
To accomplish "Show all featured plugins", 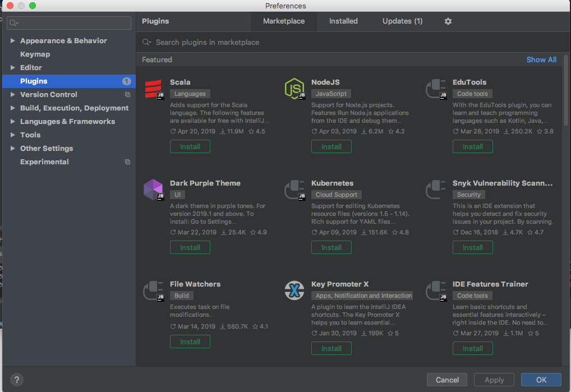I will point(541,59).
